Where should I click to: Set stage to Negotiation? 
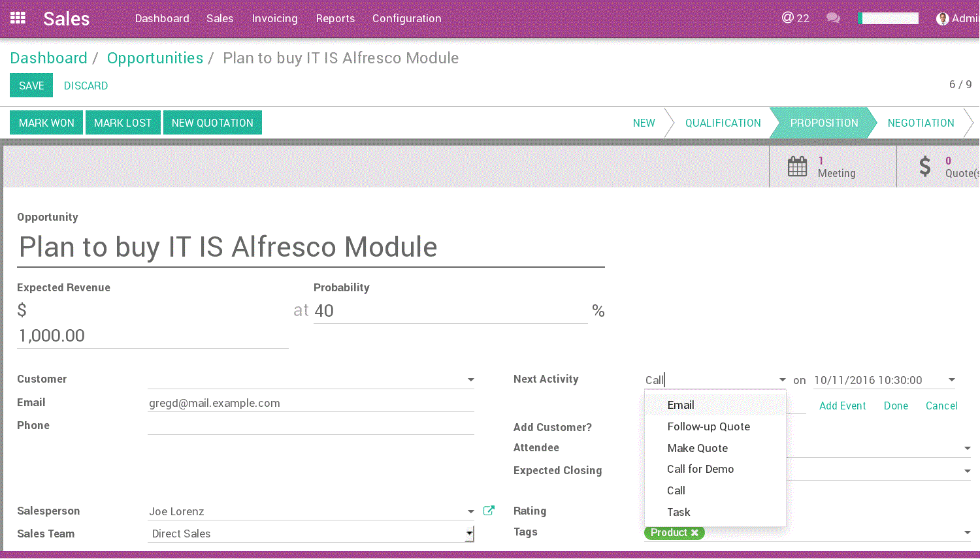[921, 123]
